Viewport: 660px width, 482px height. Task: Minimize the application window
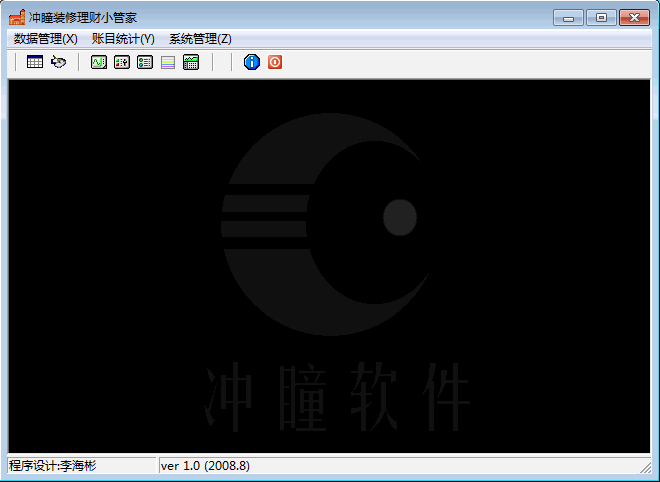(568, 18)
